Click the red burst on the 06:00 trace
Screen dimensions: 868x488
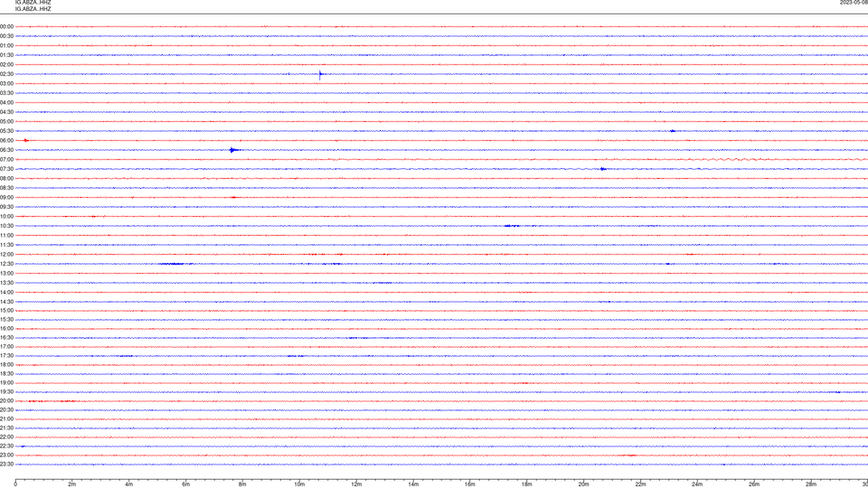click(26, 141)
